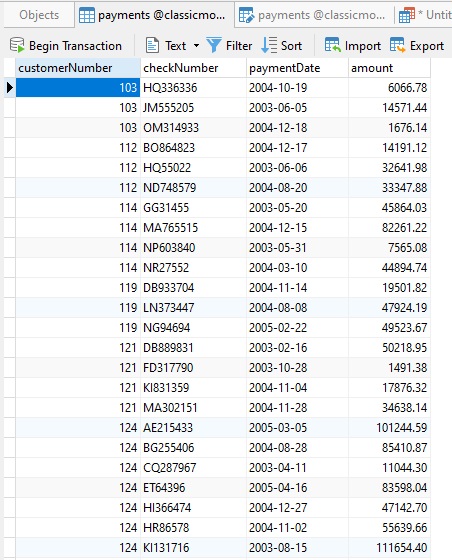Click amount cell 1491.38
The image size is (452, 560).
[x=389, y=368]
